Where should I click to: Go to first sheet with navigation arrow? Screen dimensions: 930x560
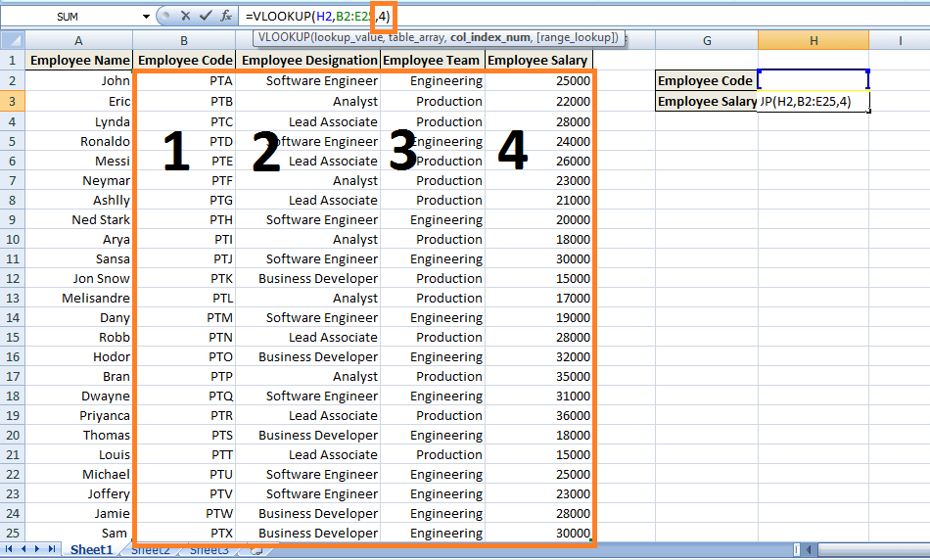click(9, 550)
